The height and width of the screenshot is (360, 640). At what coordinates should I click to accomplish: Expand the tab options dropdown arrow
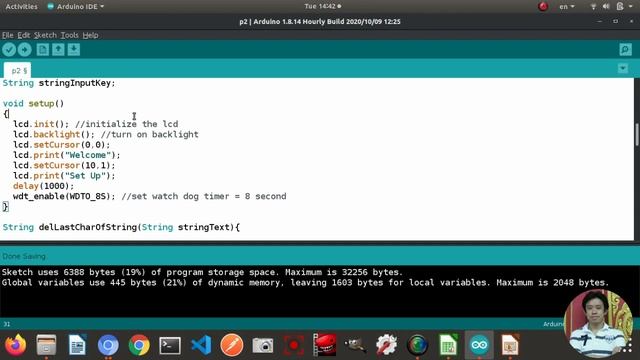[622, 68]
